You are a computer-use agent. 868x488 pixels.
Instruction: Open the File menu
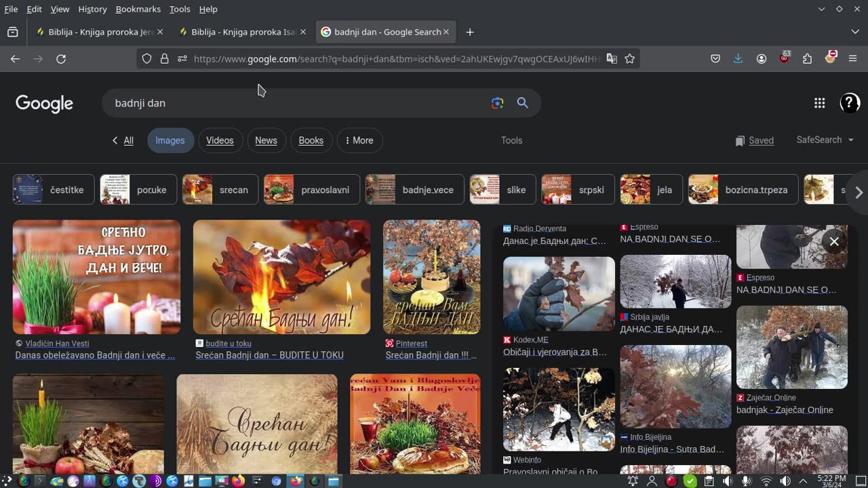point(11,9)
